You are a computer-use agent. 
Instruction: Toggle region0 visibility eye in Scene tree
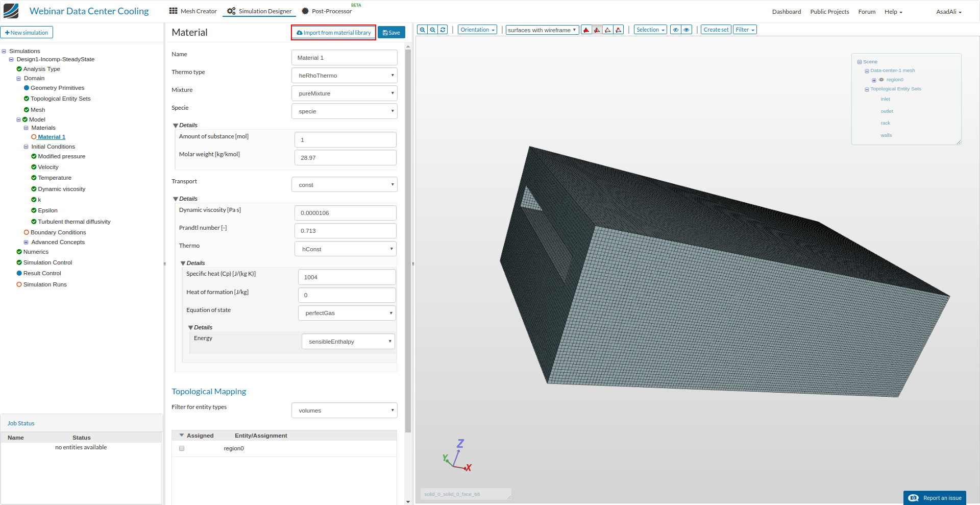881,80
